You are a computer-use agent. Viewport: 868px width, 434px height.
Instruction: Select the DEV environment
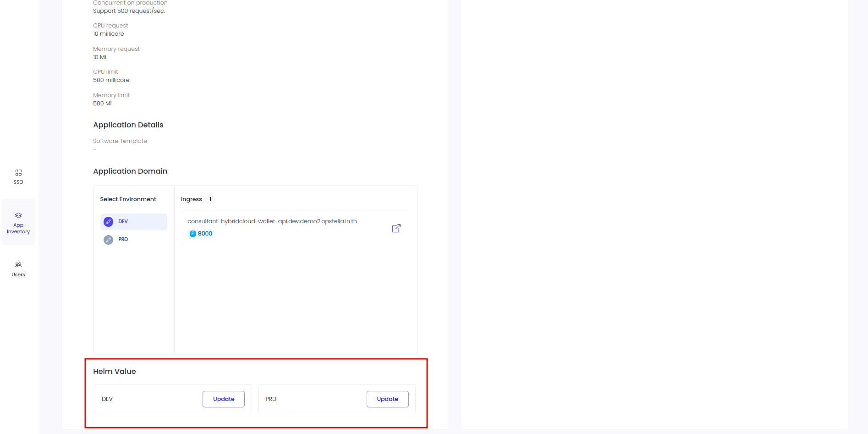tap(134, 222)
